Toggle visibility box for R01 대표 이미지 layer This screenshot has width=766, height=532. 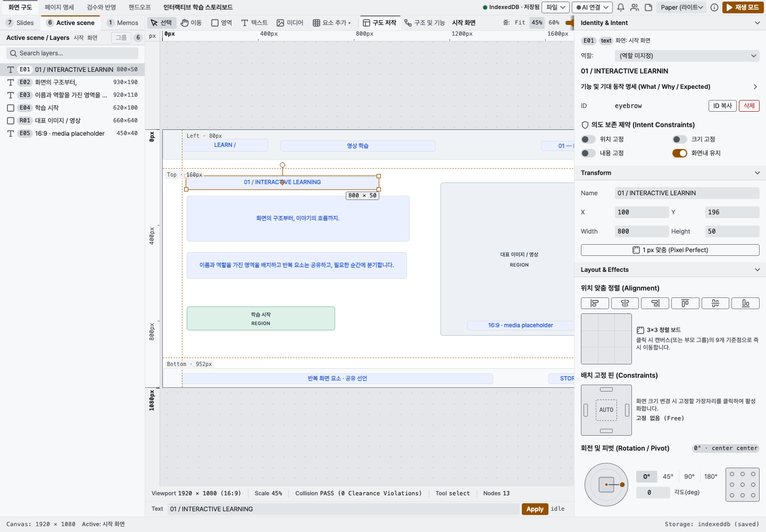(x=11, y=121)
